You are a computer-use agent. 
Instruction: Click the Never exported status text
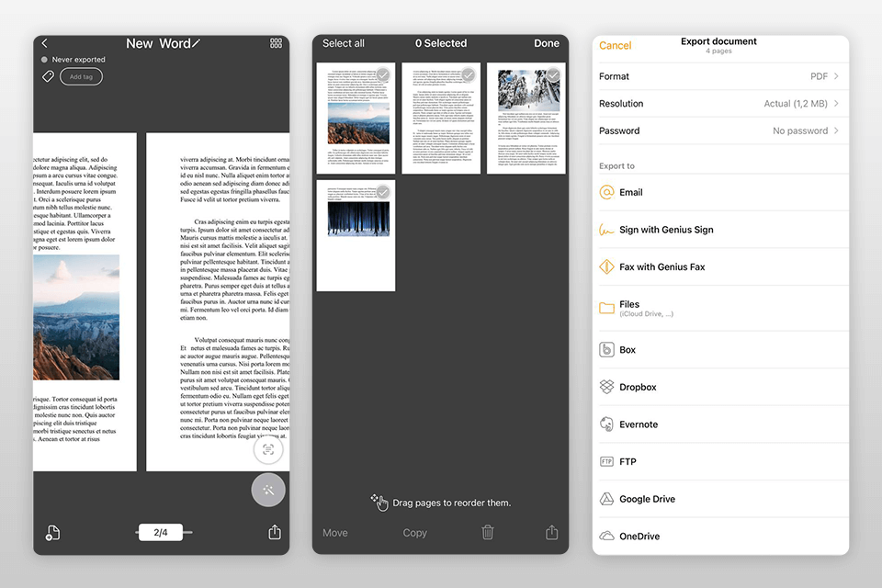tap(78, 60)
